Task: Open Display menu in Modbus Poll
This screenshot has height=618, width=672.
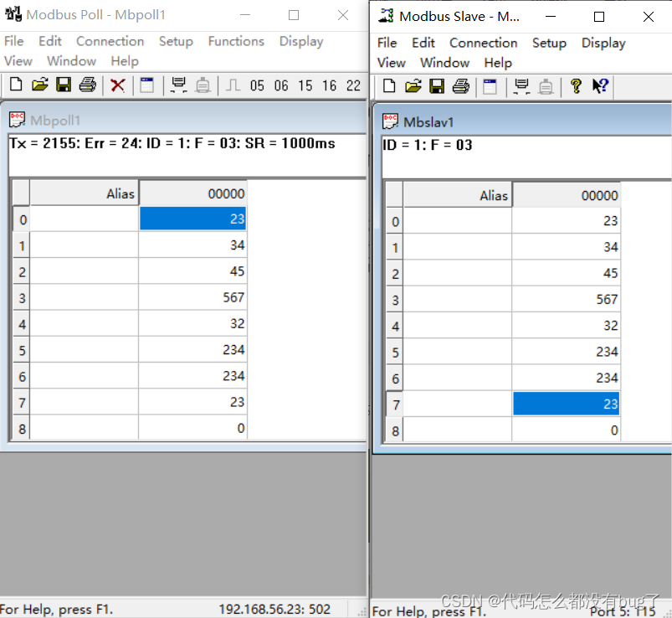Action: tap(301, 42)
